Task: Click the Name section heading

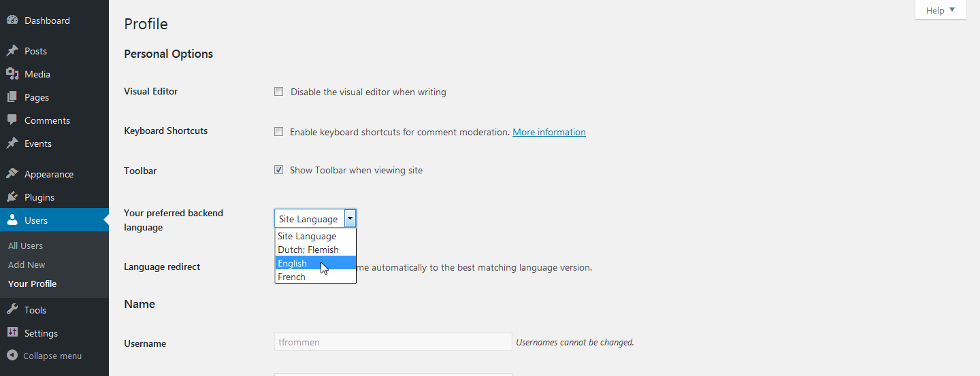Action: [140, 304]
